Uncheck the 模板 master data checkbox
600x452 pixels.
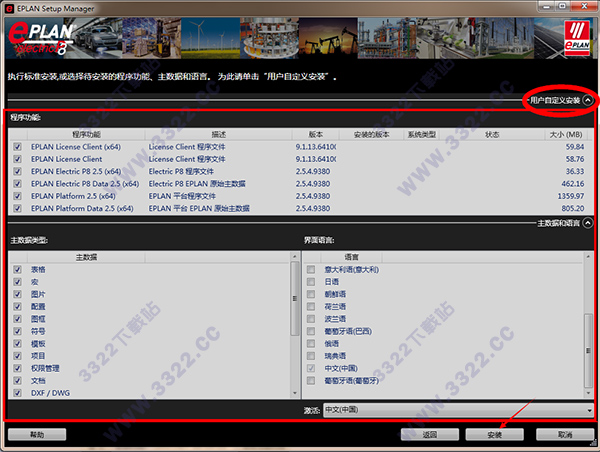[x=17, y=343]
